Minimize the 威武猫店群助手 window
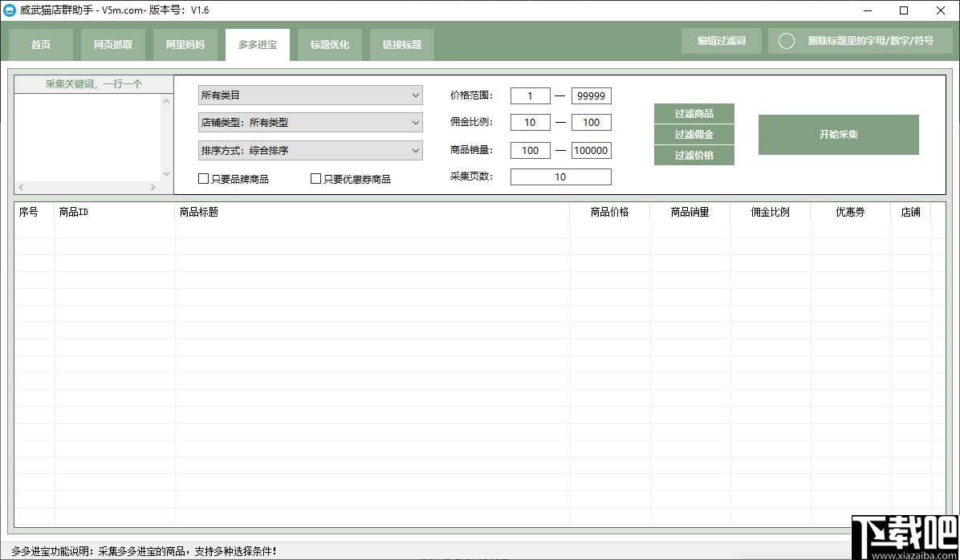This screenshot has width=960, height=560. coord(868,10)
